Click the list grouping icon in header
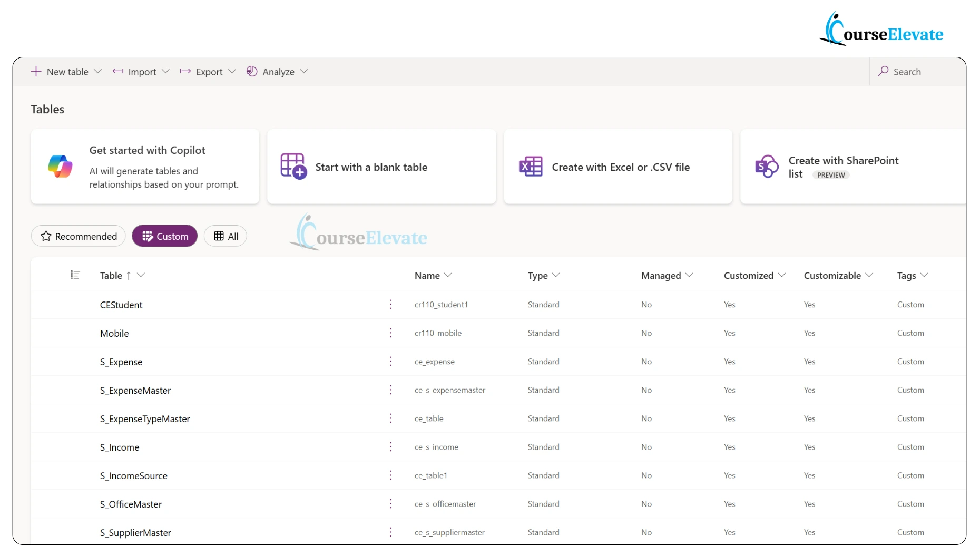 pos(75,275)
